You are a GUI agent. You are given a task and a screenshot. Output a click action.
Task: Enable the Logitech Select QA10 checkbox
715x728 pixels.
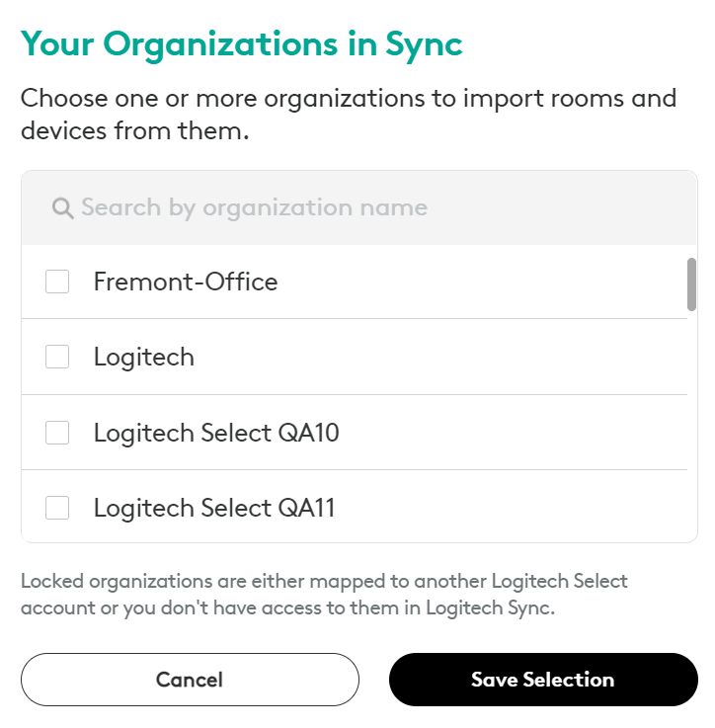pyautogui.click(x=57, y=433)
